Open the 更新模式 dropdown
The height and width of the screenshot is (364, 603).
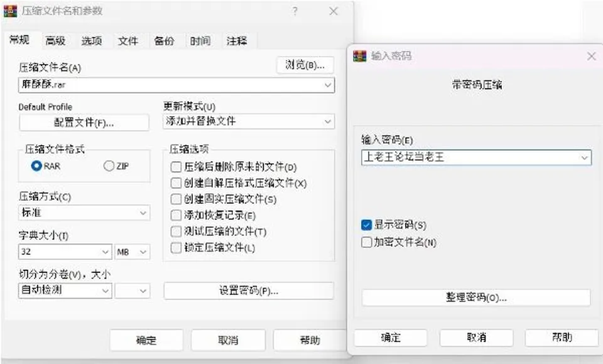[x=328, y=122]
